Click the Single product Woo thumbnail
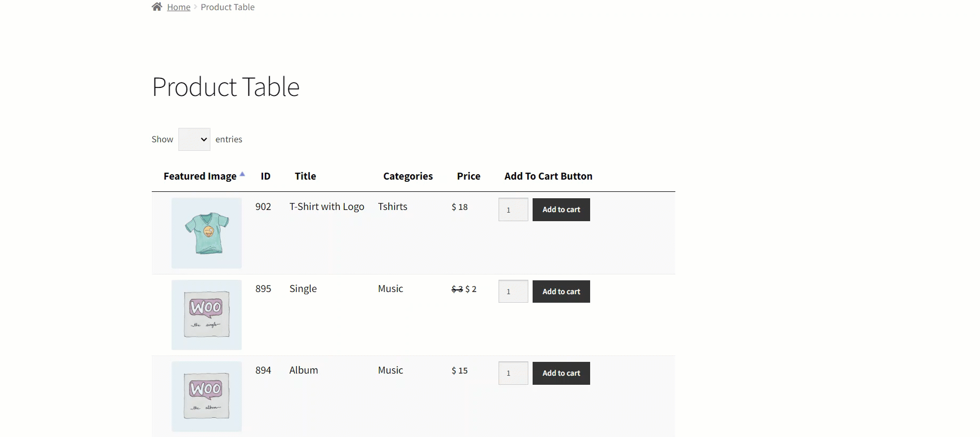The height and width of the screenshot is (437, 980). coord(207,315)
